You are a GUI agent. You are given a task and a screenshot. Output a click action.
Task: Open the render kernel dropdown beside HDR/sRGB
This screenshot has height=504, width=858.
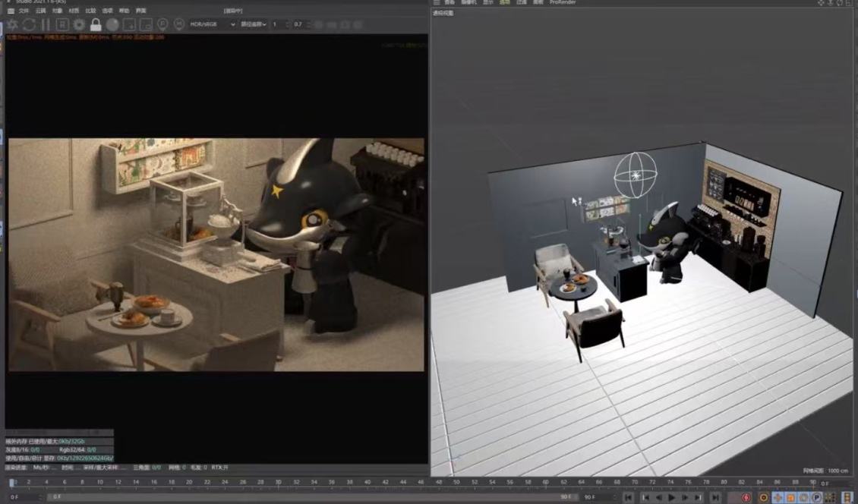254,24
